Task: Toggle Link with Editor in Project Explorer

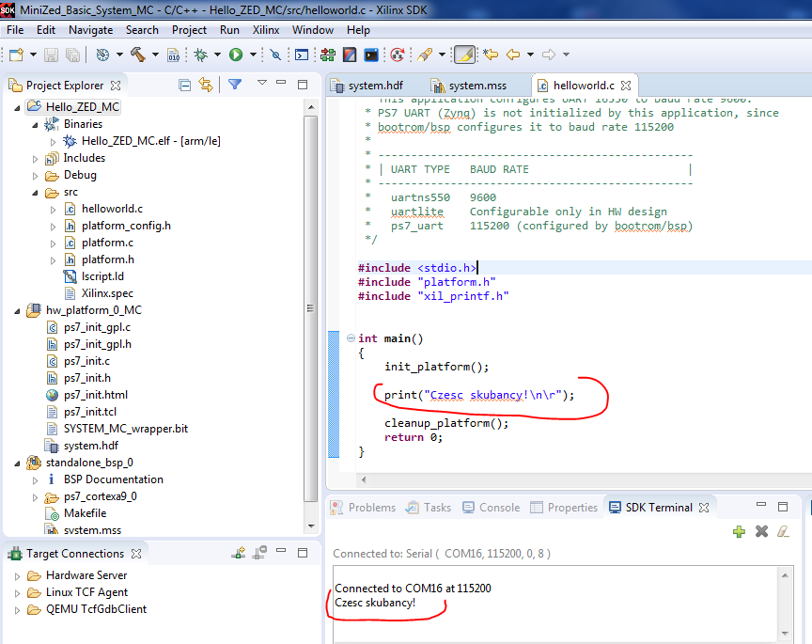Action: tap(206, 85)
